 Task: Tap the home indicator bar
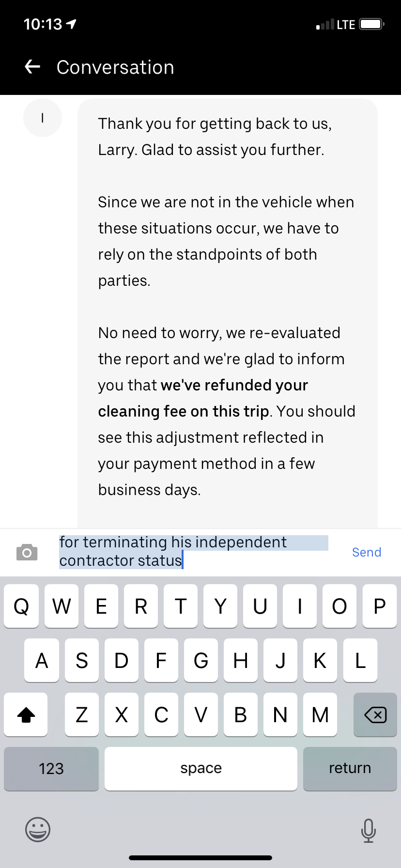tap(200, 858)
